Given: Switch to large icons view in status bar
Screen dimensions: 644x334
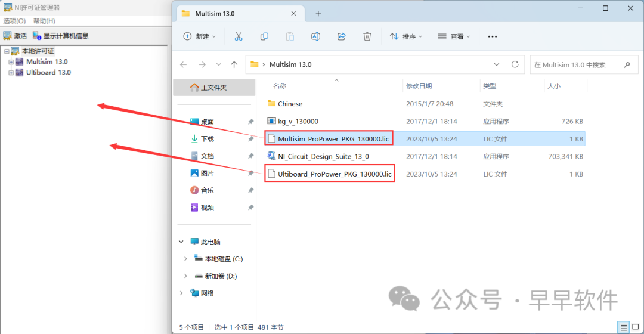Looking at the screenshot, I should point(636,327).
